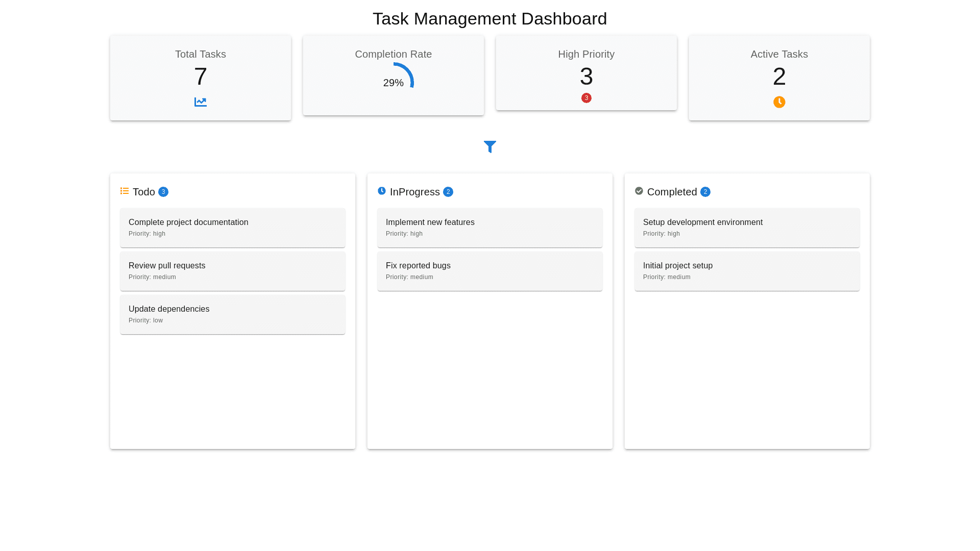This screenshot has height=551, width=980.
Task: Click the Todo count badge showing 3
Action: (163, 192)
